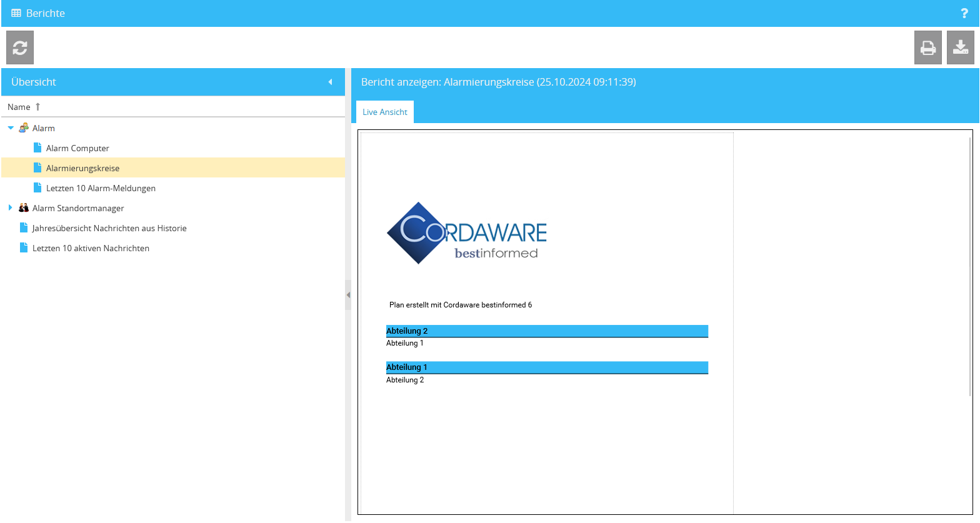Viewport: 980px width, 523px height.
Task: Click the 'Plan erstellt mit Cordaware' text
Action: 461,305
